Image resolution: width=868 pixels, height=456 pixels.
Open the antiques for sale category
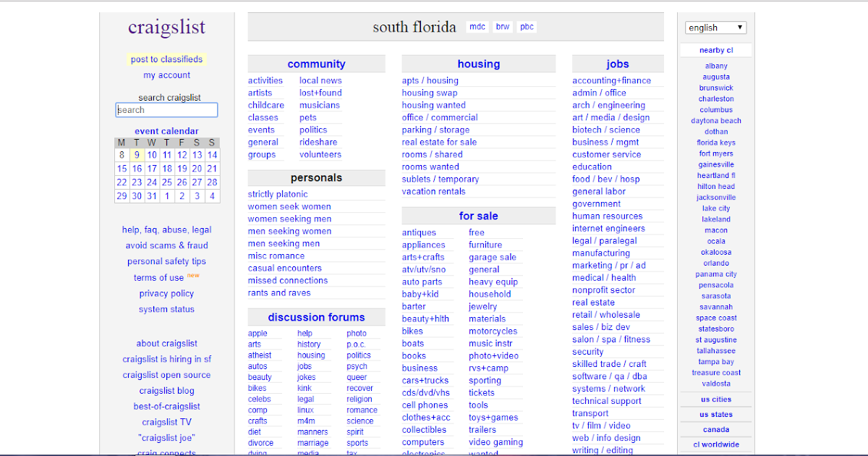point(419,233)
